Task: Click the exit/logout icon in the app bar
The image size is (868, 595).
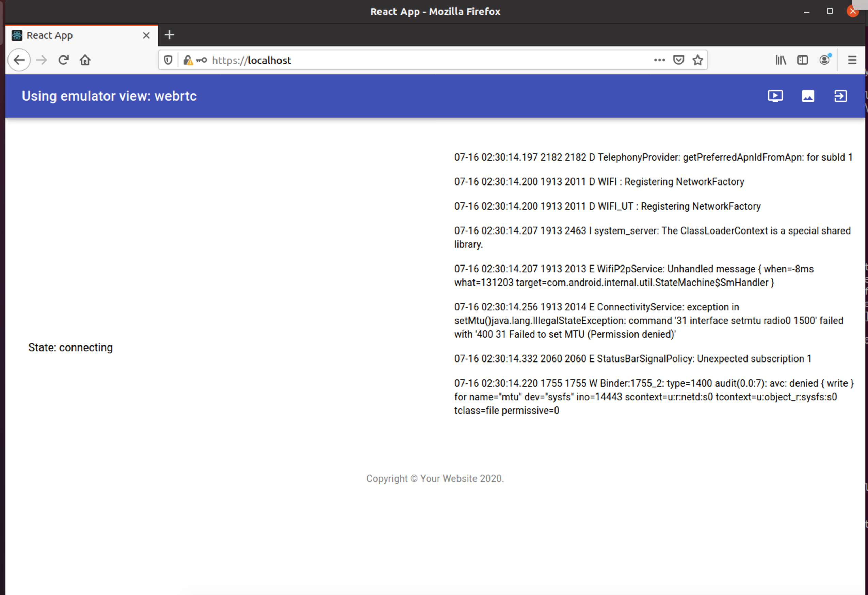Action: pos(840,96)
